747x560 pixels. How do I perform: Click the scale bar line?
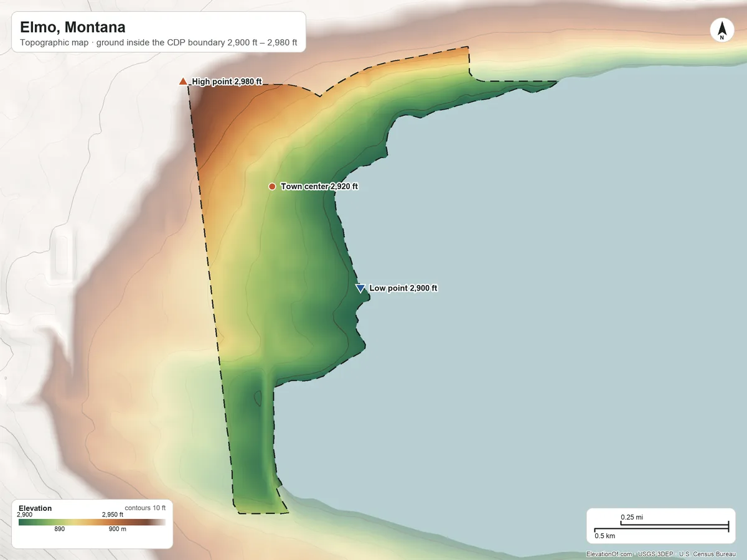(x=661, y=527)
